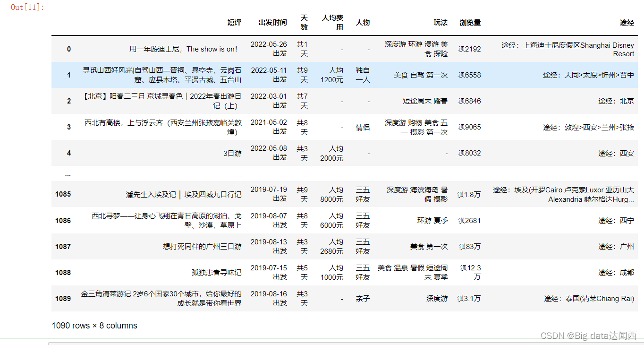Click the 孤独患者寻味记 review title
Image resolution: width=644 pixels, height=345 pixels.
point(216,273)
